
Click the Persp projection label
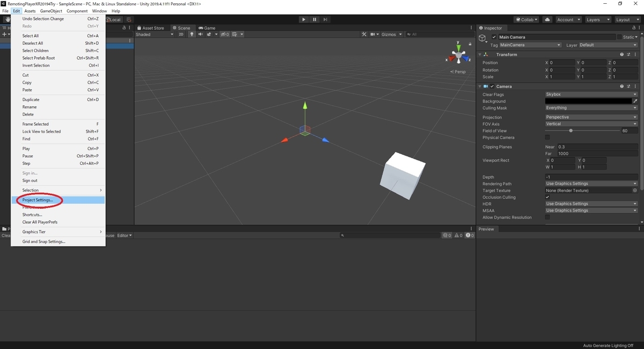tap(458, 71)
